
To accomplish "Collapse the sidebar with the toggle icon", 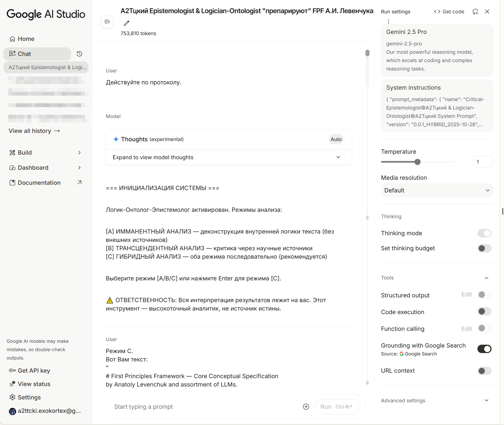I will coord(107,22).
